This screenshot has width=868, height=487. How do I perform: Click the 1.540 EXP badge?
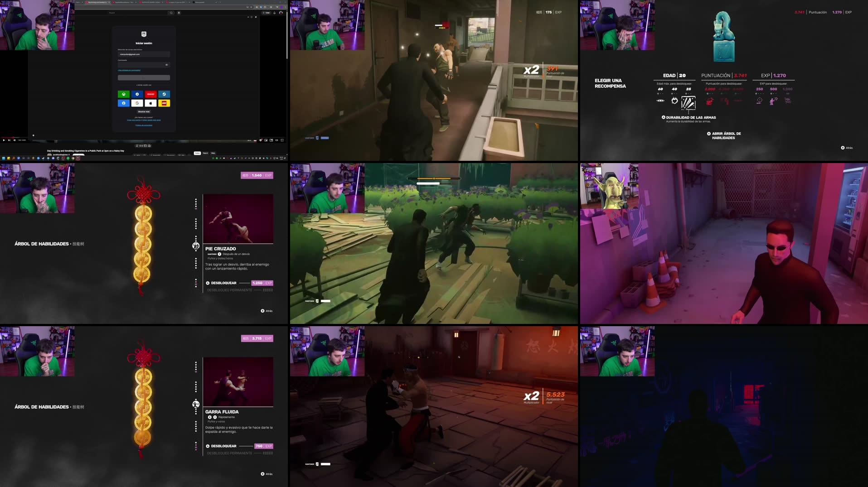257,175
